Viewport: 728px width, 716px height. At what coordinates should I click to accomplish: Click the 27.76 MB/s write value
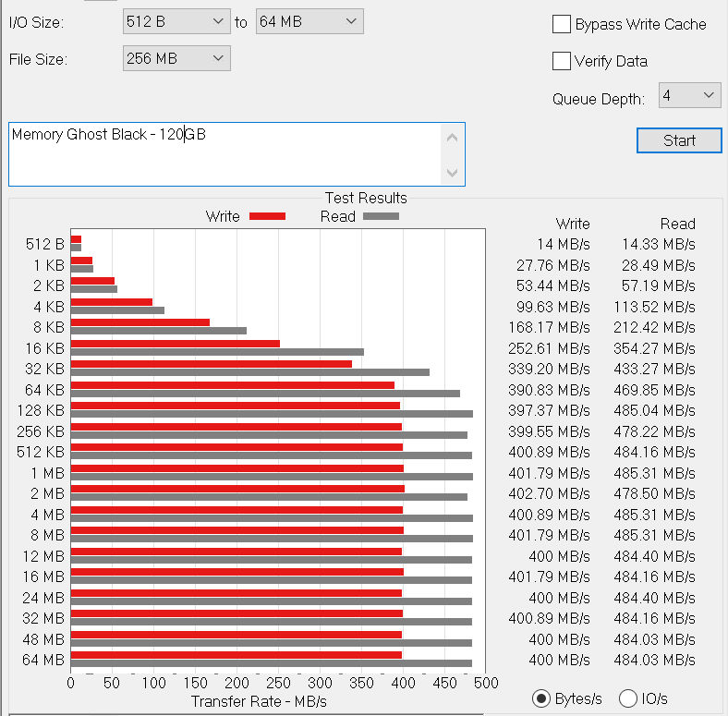(x=553, y=265)
